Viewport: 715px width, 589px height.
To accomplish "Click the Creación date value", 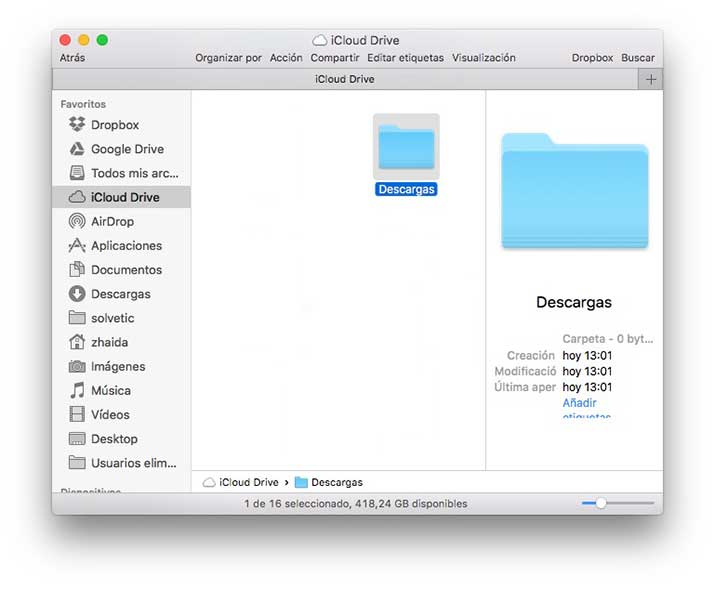I will click(x=587, y=355).
